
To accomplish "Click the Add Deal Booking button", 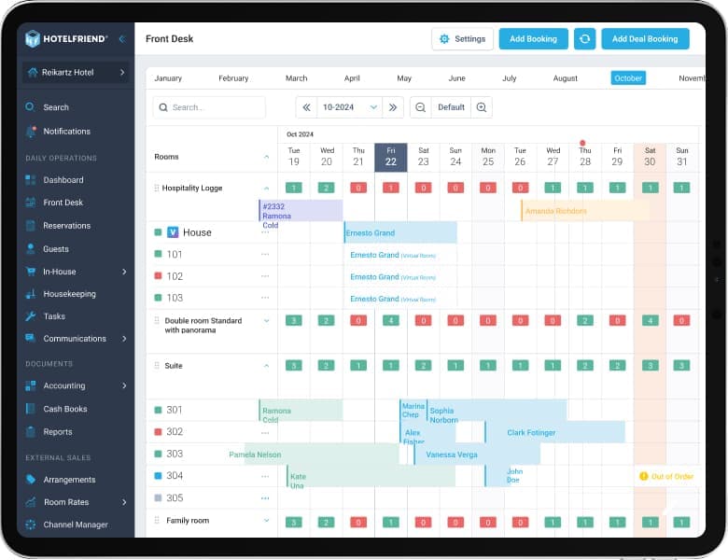I will click(645, 39).
